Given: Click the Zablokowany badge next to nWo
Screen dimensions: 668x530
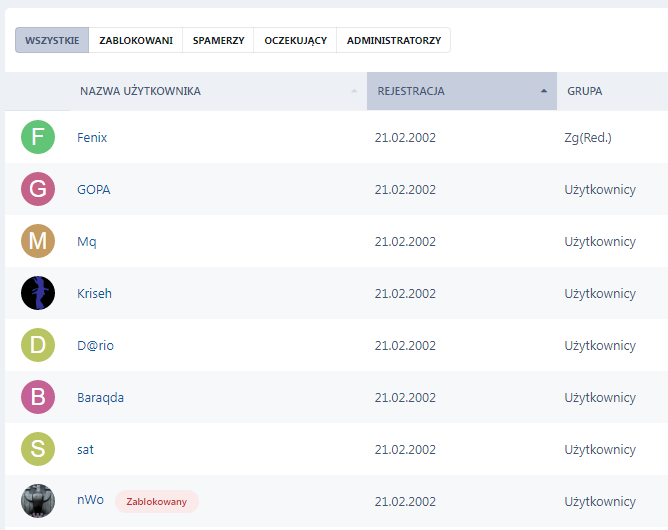Looking at the screenshot, I should tap(157, 501).
